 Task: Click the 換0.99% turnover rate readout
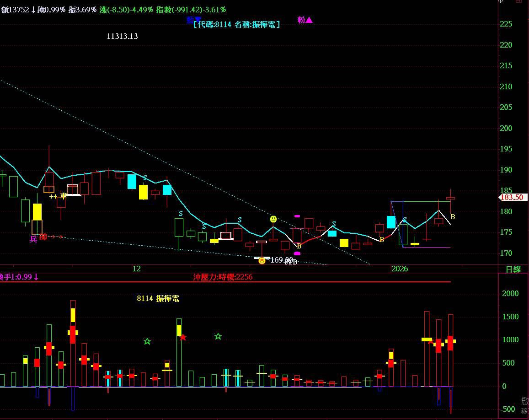(x=51, y=10)
